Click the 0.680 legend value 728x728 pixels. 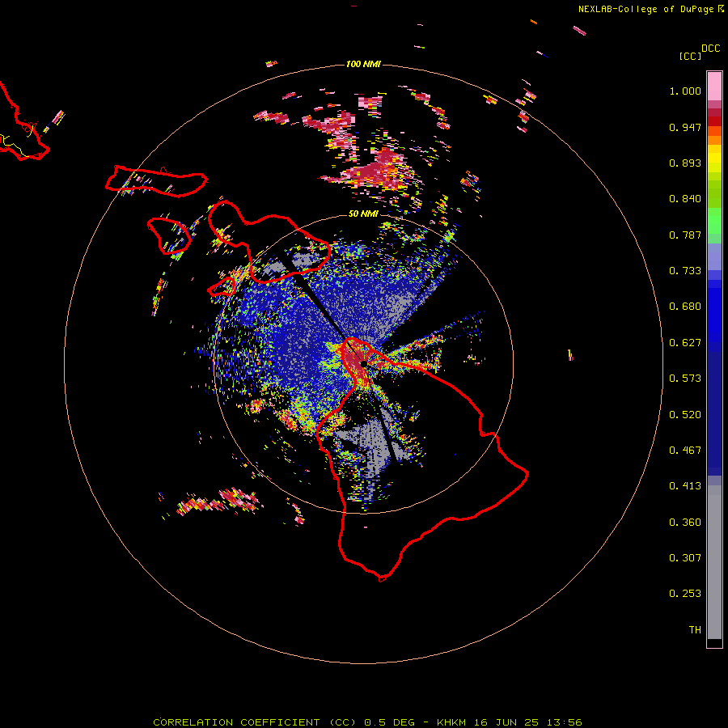pos(685,307)
